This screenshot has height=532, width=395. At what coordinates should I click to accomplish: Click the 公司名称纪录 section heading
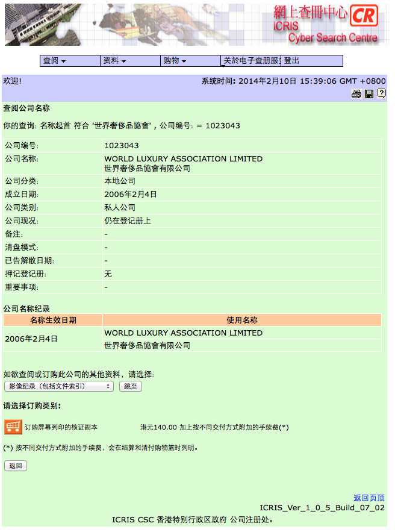[x=26, y=308]
